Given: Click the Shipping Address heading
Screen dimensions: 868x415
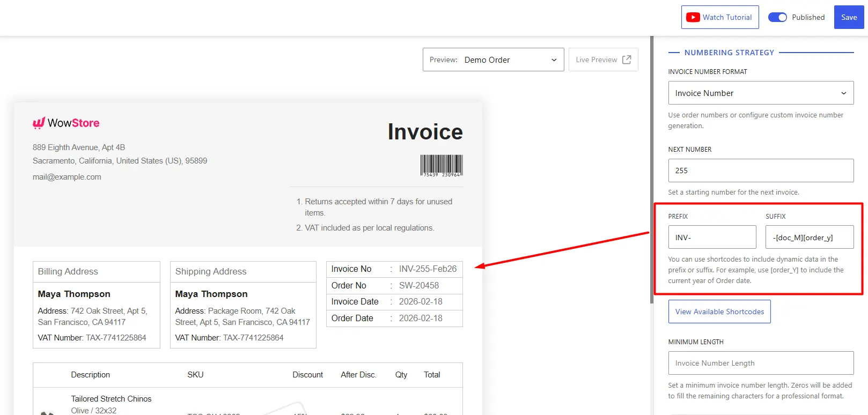Looking at the screenshot, I should pos(211,271).
